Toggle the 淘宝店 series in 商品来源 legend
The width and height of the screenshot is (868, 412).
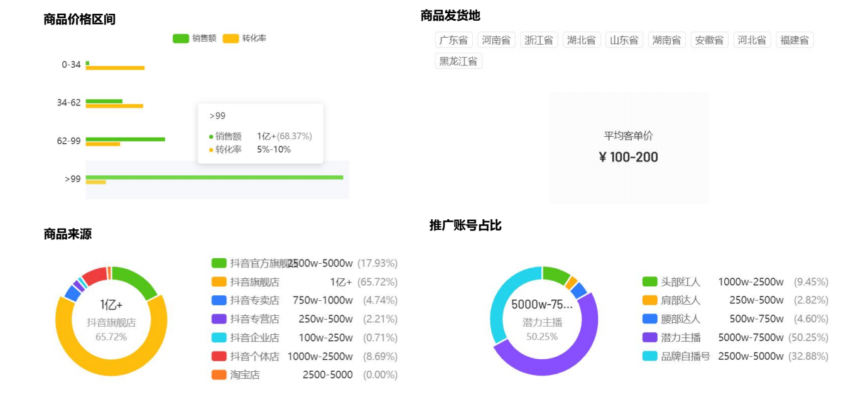[x=218, y=374]
